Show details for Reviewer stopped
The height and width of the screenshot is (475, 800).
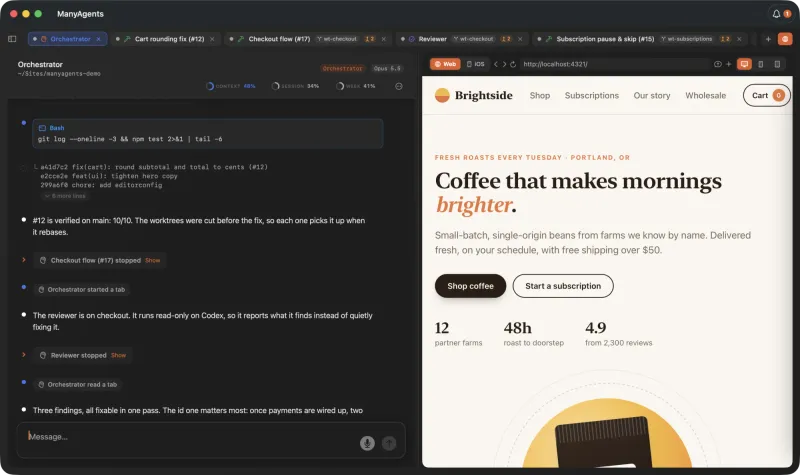pyautogui.click(x=118, y=355)
